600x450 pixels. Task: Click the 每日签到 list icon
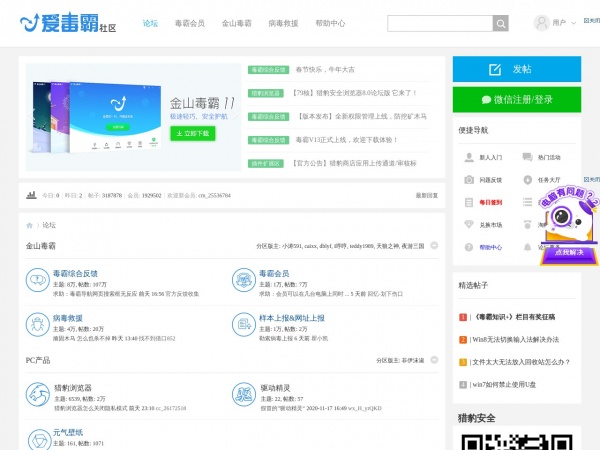point(469,202)
